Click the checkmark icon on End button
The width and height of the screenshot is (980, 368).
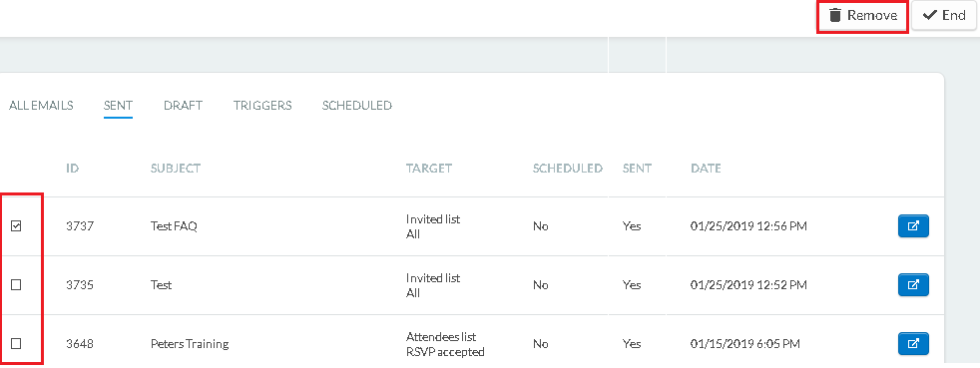pos(930,15)
